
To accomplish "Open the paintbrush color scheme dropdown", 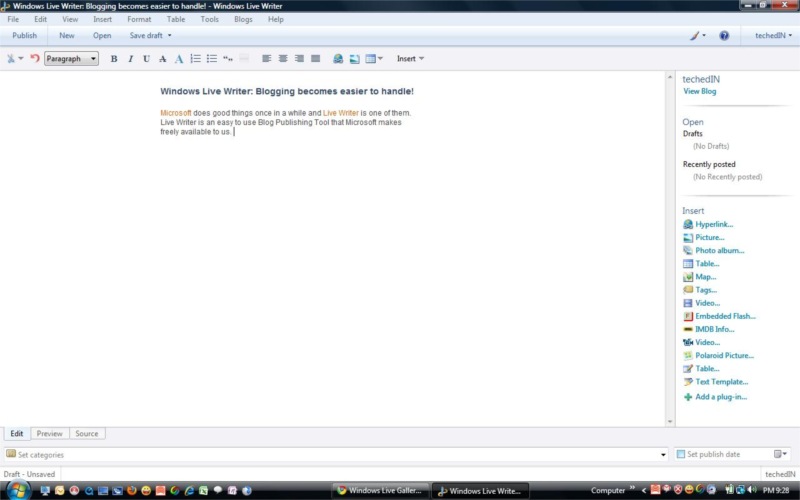I will pyautogui.click(x=698, y=36).
